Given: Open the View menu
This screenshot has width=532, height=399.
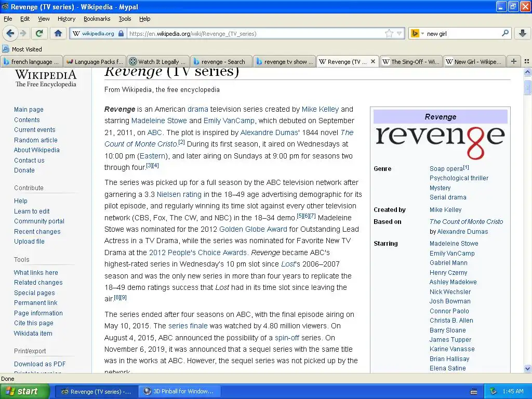Looking at the screenshot, I should coord(44,19).
